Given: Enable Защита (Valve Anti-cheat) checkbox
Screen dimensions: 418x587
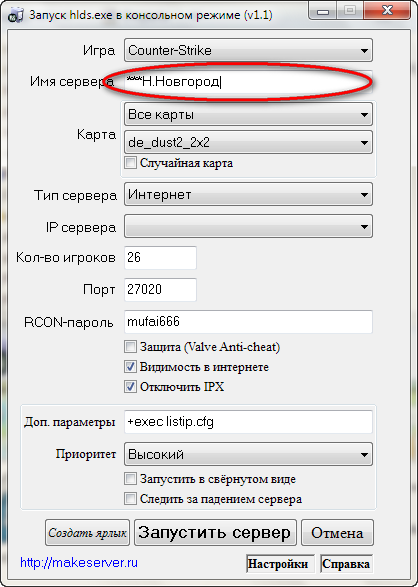Looking at the screenshot, I should (x=130, y=347).
